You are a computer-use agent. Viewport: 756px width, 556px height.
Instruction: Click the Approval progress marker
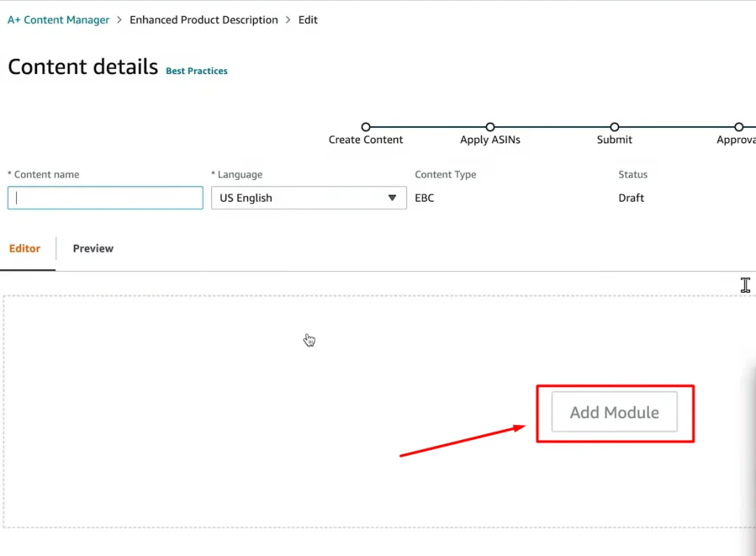coord(738,127)
